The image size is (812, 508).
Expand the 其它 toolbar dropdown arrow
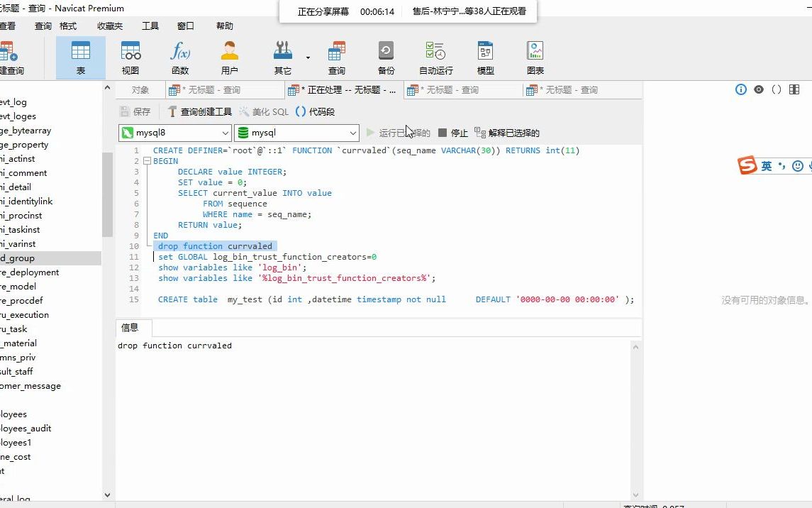pyautogui.click(x=308, y=57)
